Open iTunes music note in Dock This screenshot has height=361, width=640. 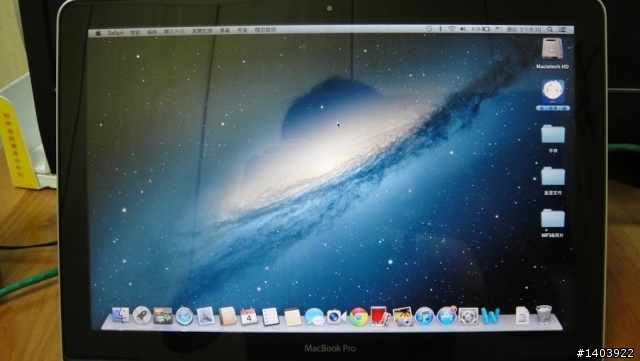(x=424, y=317)
